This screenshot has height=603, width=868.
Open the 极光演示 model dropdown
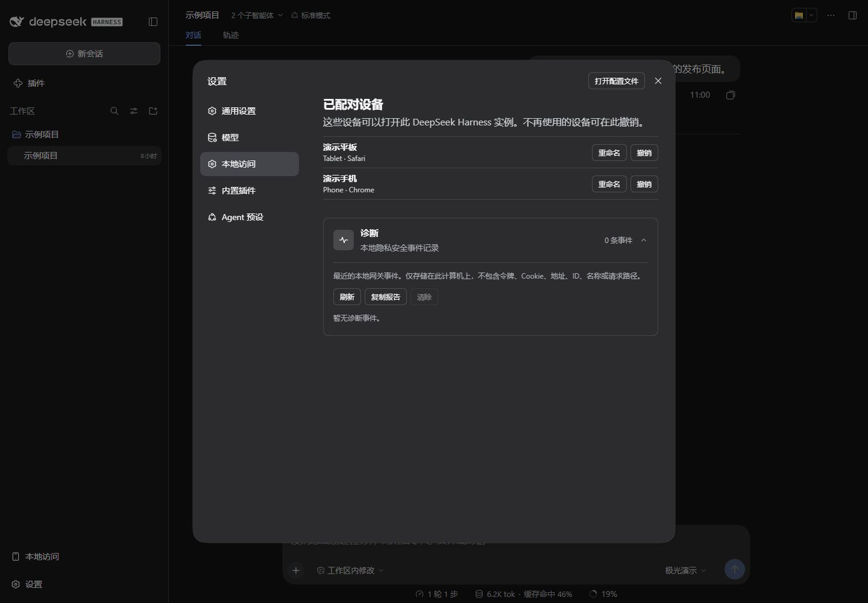point(685,570)
